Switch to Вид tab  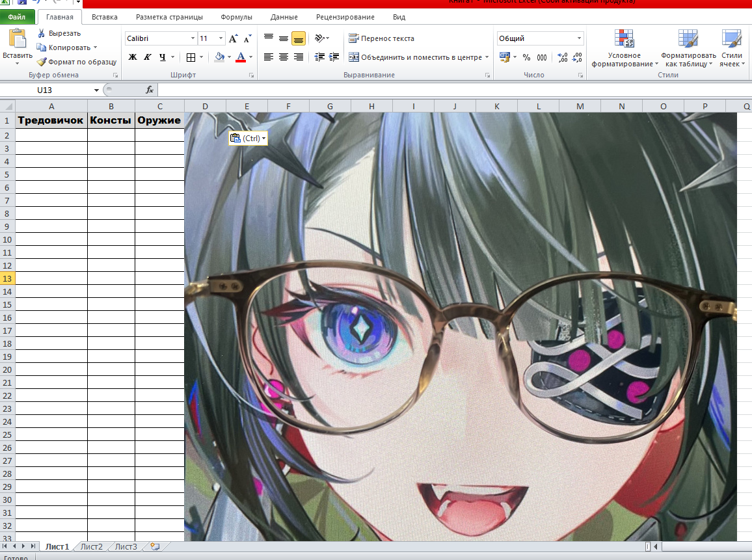(399, 17)
